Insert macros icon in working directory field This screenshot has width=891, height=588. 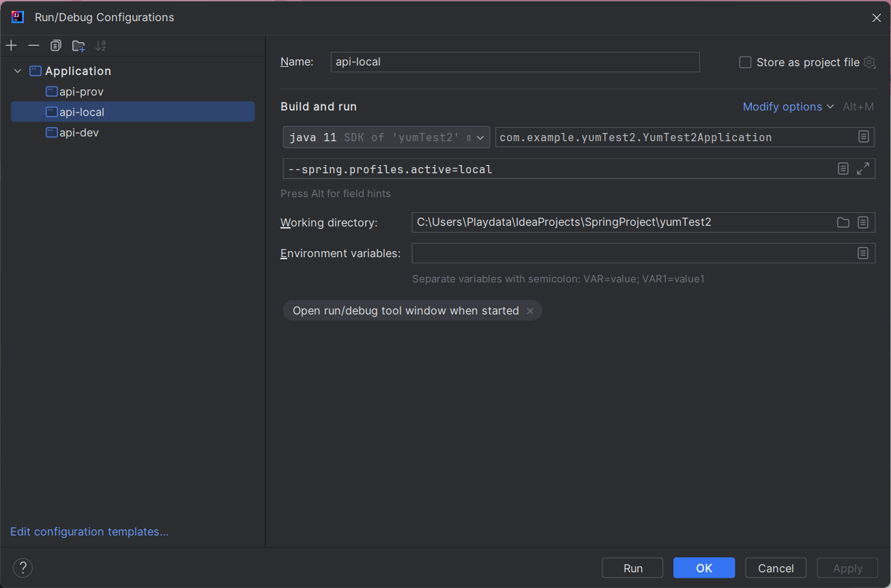point(863,222)
